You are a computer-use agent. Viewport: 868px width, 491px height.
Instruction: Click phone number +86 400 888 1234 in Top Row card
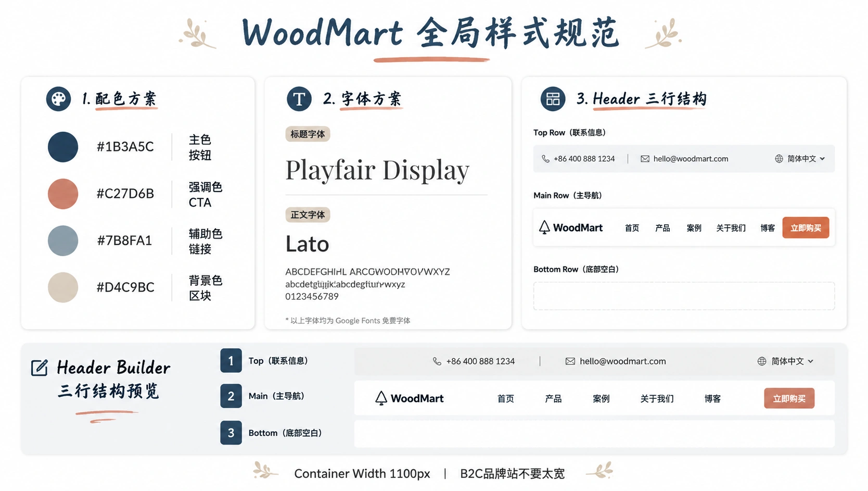coord(584,159)
